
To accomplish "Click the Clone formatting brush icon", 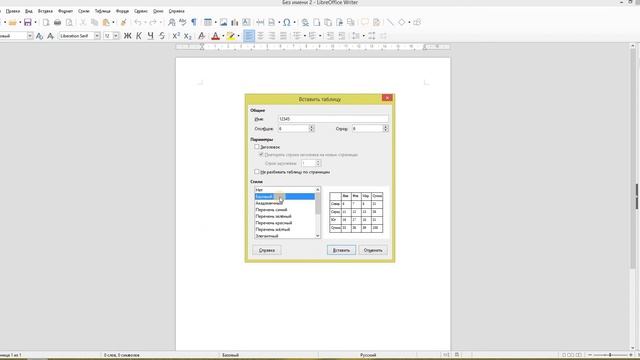I will pos(124,22).
